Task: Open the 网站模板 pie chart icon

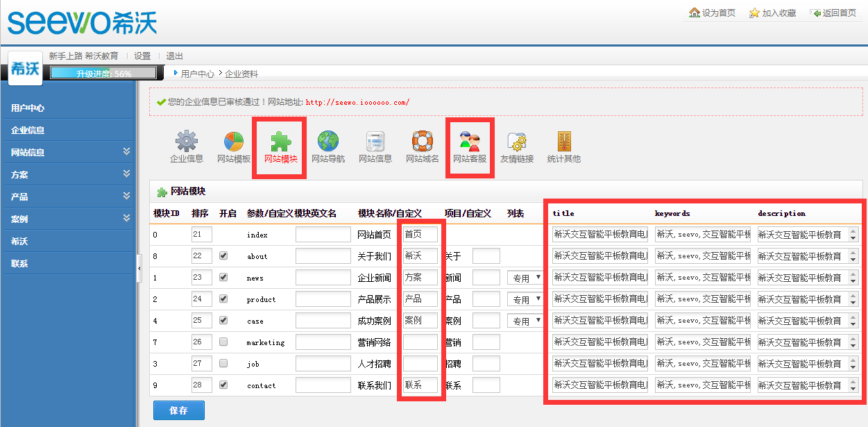Action: point(233,141)
